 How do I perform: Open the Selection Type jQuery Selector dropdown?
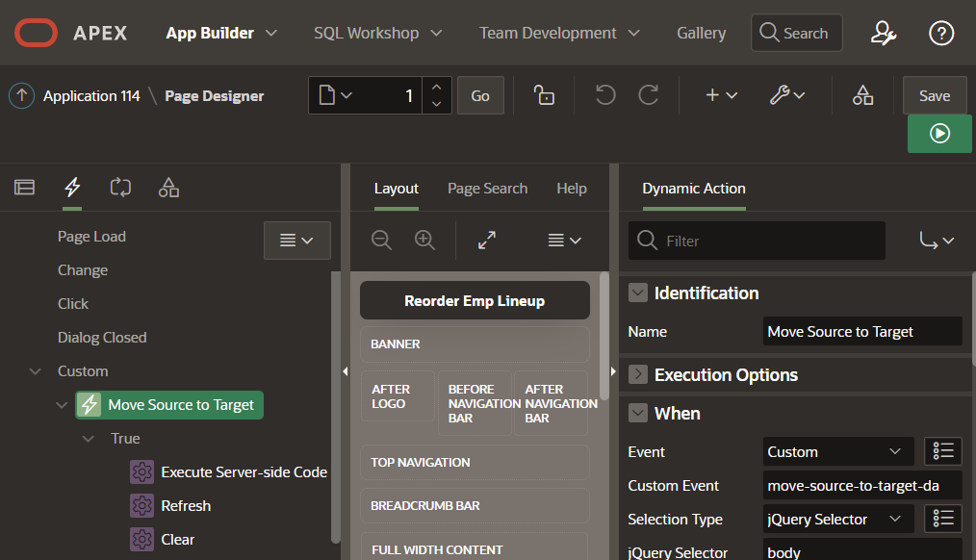coord(837,519)
